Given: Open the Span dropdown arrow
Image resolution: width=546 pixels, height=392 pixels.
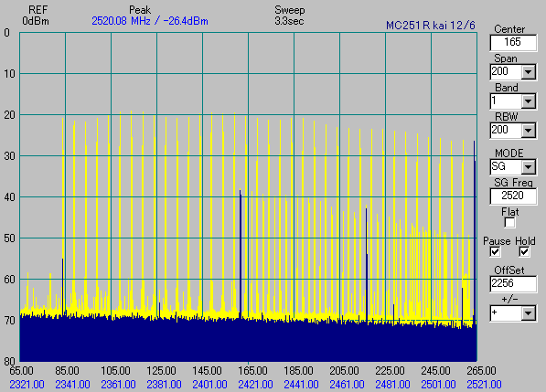Looking at the screenshot, I should [x=529, y=72].
